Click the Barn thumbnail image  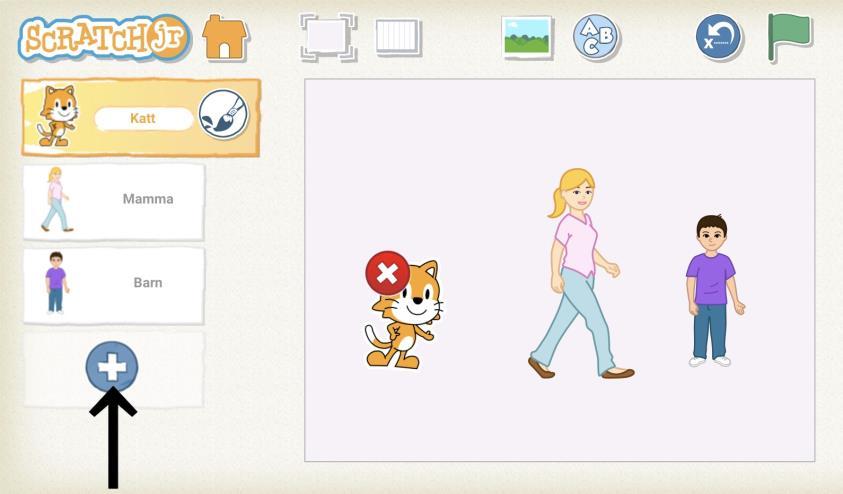point(56,283)
